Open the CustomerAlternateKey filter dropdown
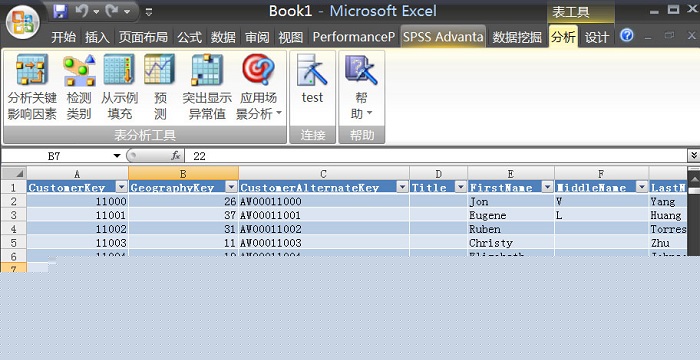The image size is (700, 360). (x=402, y=188)
